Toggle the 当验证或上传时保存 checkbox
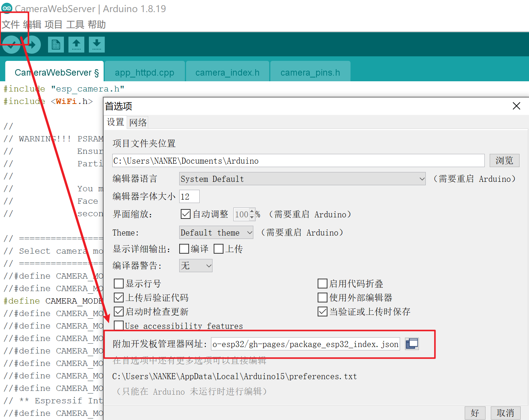Viewport: 529px width, 420px height. click(323, 312)
